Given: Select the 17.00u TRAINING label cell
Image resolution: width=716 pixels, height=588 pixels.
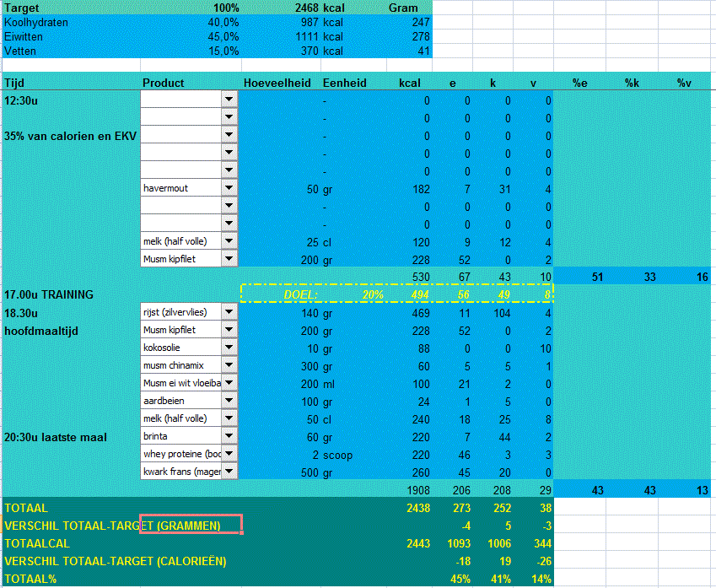Looking at the screenshot, I should point(51,294).
